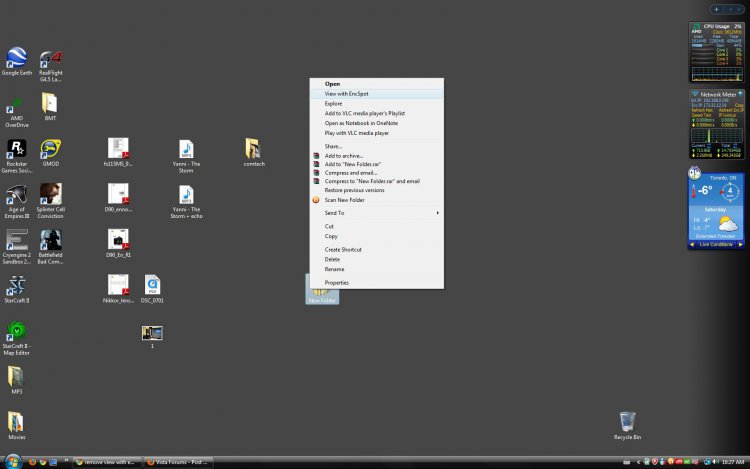This screenshot has width=750, height=469.
Task: Open the Windows Start orb
Action: [x=12, y=462]
